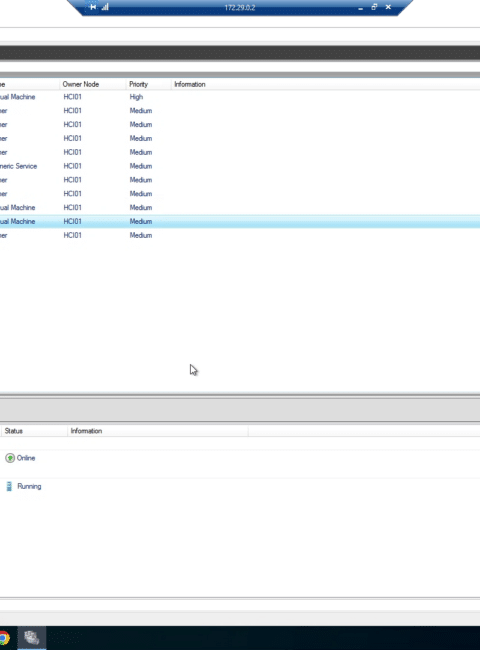Click the 172.29.0.2 address in connection bar
The width and height of the screenshot is (480, 650).
point(240,7)
